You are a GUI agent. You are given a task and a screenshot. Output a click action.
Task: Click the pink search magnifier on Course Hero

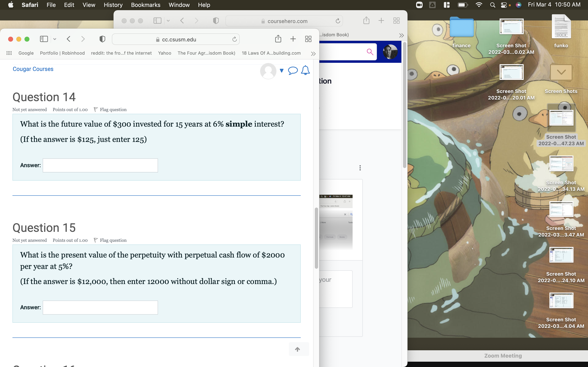370,52
